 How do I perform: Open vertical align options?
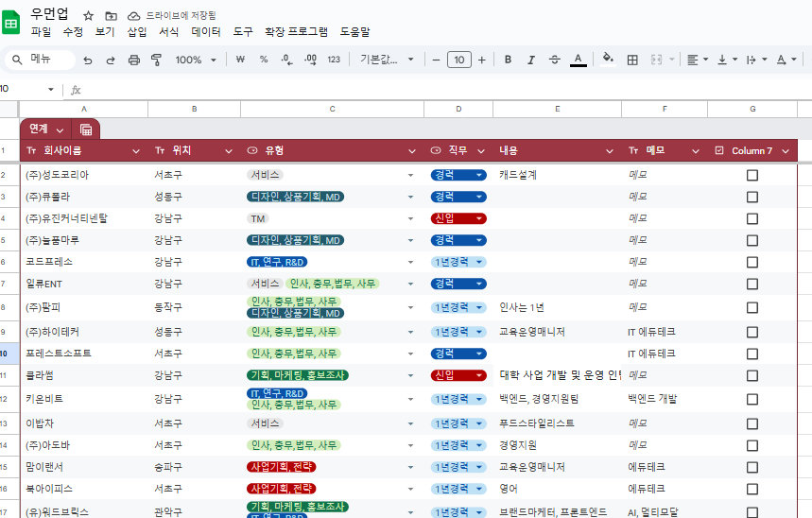pyautogui.click(x=727, y=60)
